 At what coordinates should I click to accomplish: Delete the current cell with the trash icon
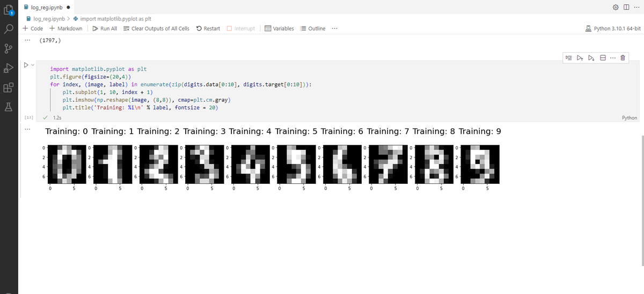[x=623, y=58]
